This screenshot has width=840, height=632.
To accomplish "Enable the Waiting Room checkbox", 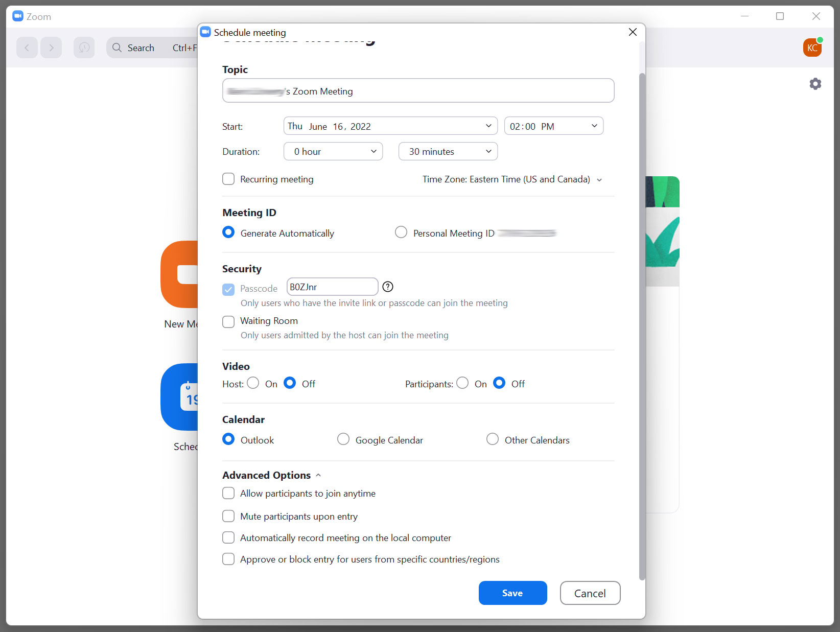I will 228,321.
